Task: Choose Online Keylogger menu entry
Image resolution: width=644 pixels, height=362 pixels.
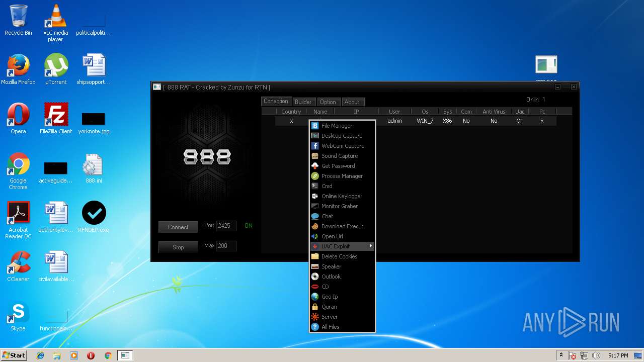Action: 342,196
